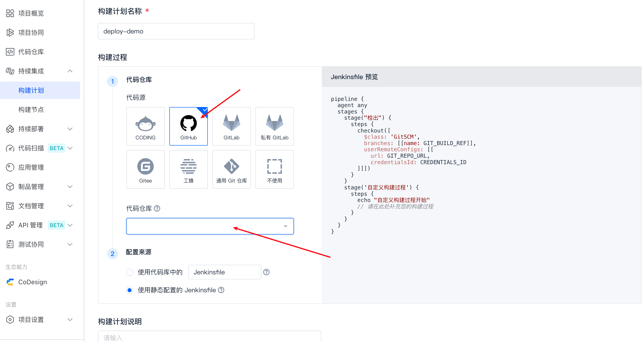
Task: Open 构建节点 in the sidebar
Action: click(31, 110)
